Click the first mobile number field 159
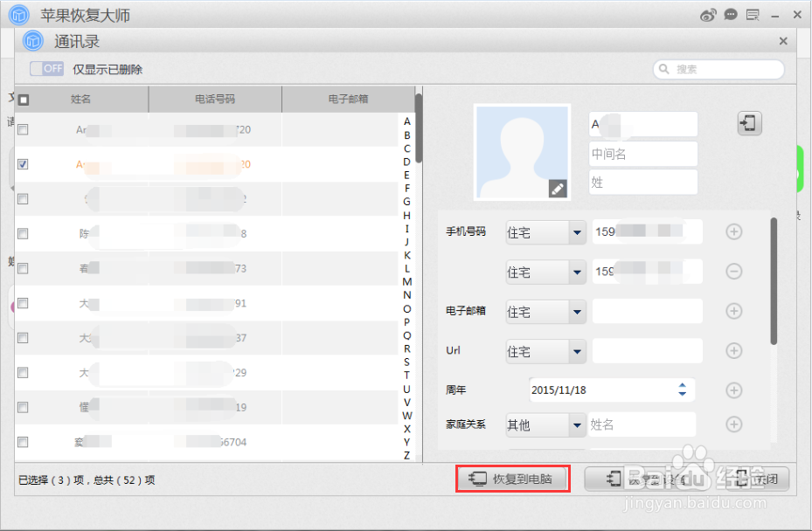 (x=648, y=231)
